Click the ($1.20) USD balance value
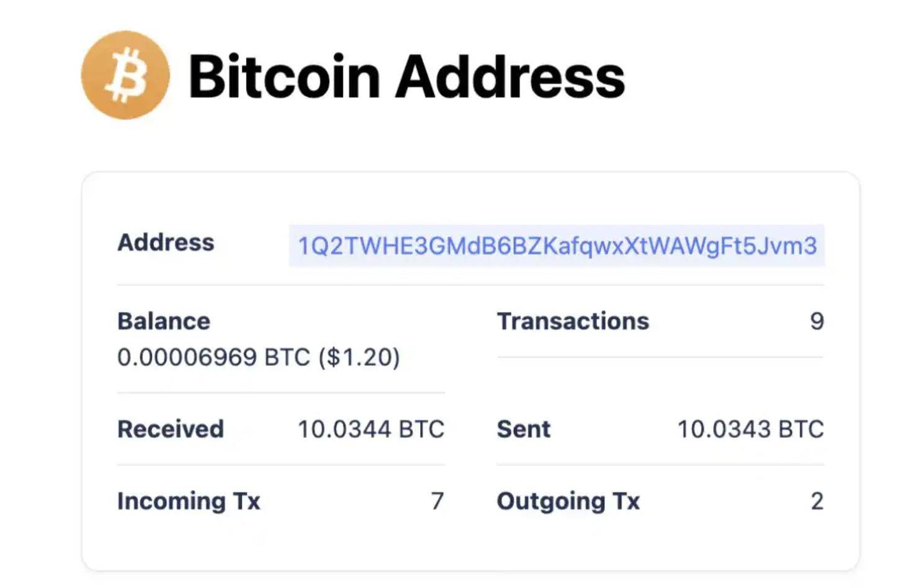Image resolution: width=921 pixels, height=588 pixels. 359,357
